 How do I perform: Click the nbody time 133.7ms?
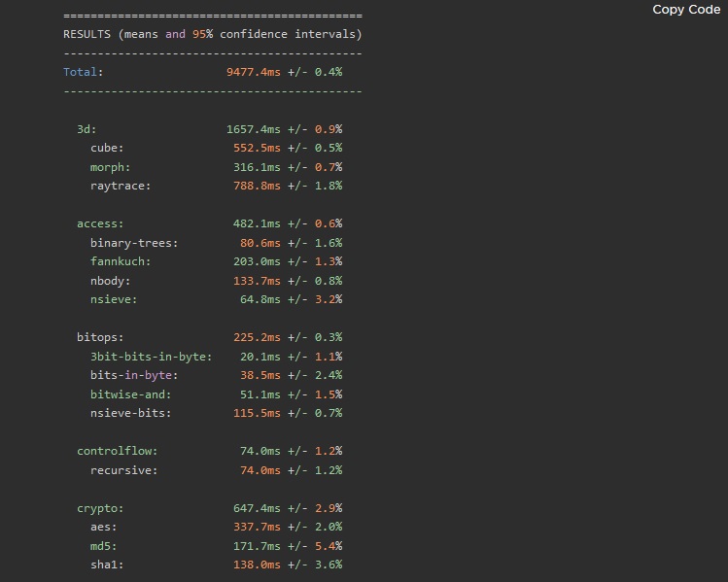(257, 281)
